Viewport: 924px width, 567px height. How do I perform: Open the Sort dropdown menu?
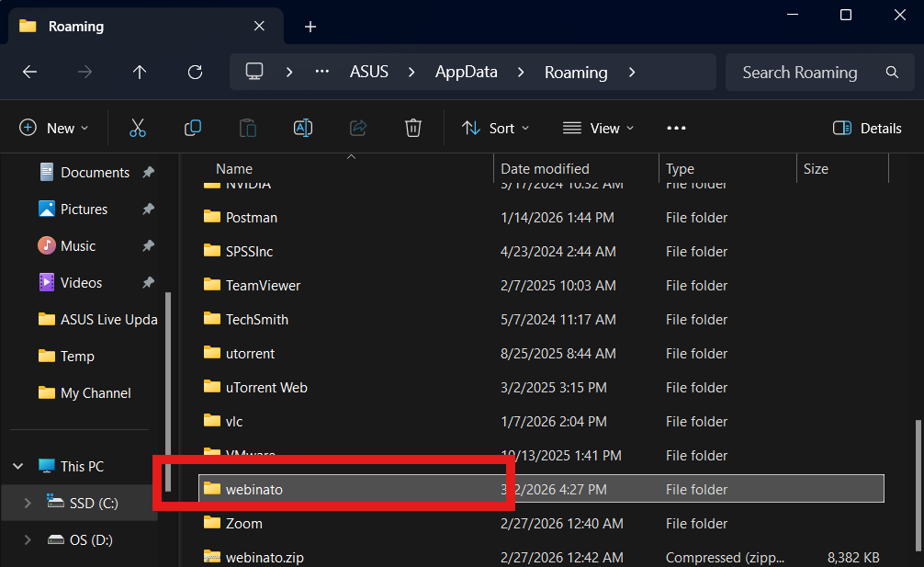click(496, 128)
